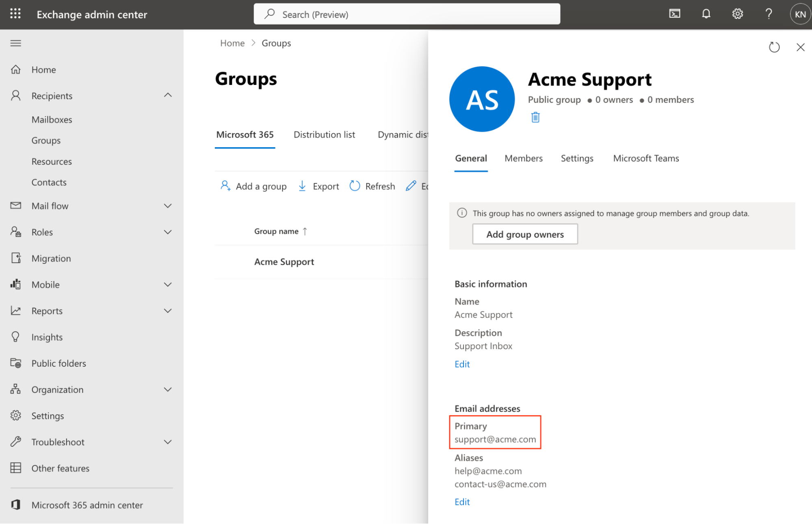Click the Mail flow envelope icon

(16, 206)
